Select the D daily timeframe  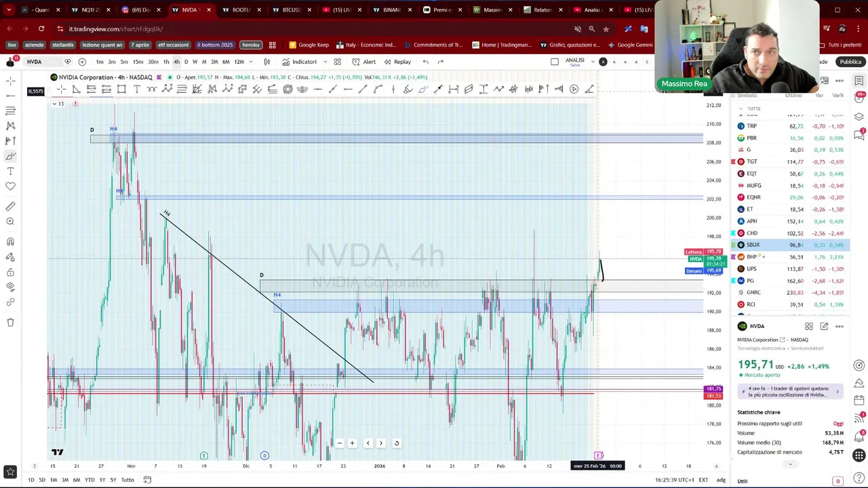pyautogui.click(x=186, y=62)
